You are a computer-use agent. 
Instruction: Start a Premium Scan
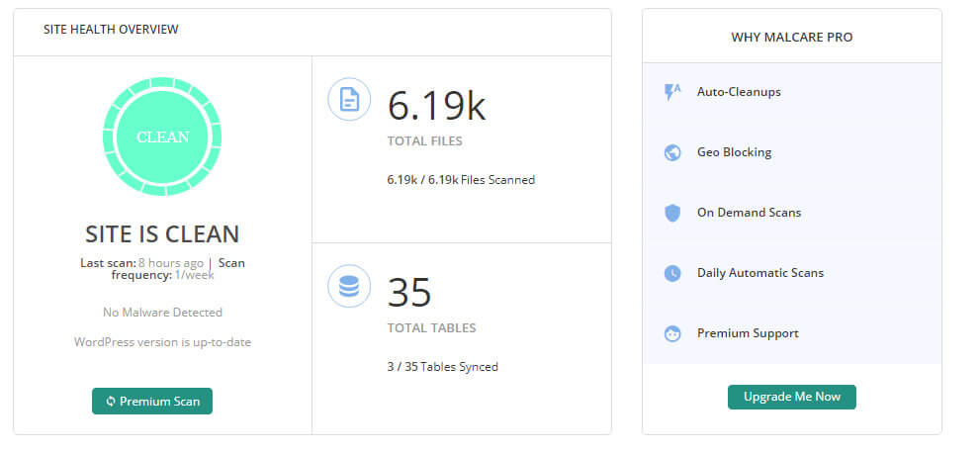(152, 402)
